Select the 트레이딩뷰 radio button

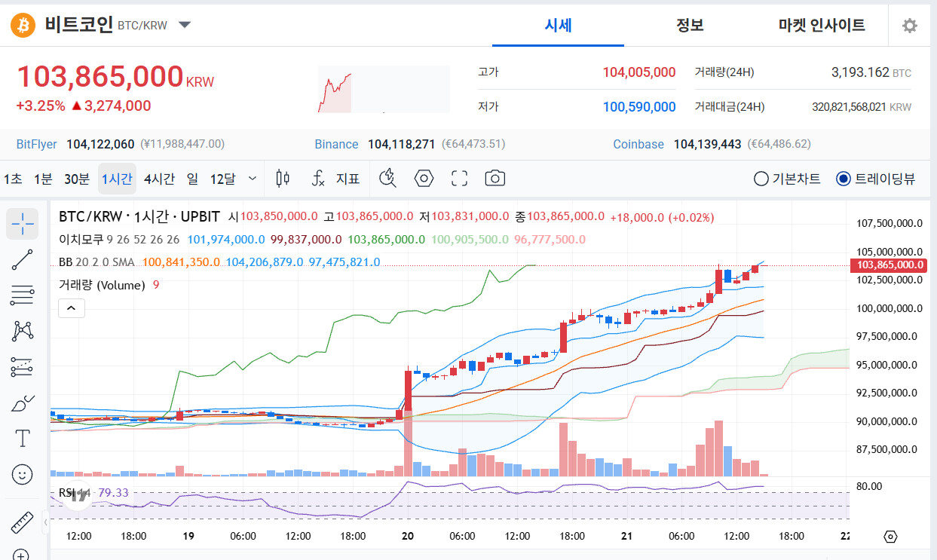tap(876, 179)
